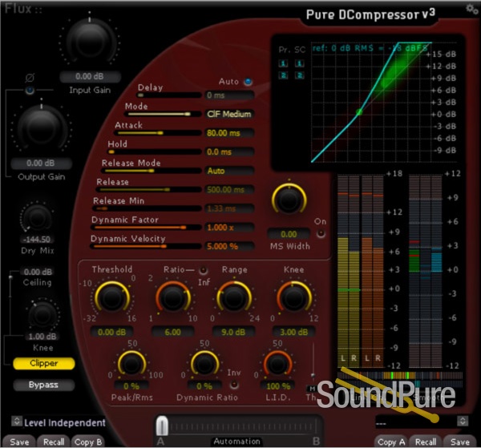Recall preset slot A

pos(54,442)
